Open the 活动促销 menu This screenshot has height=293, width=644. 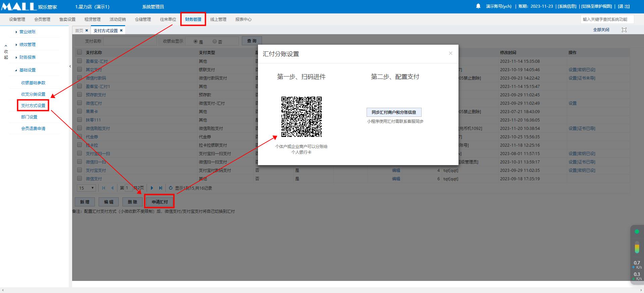(x=118, y=19)
